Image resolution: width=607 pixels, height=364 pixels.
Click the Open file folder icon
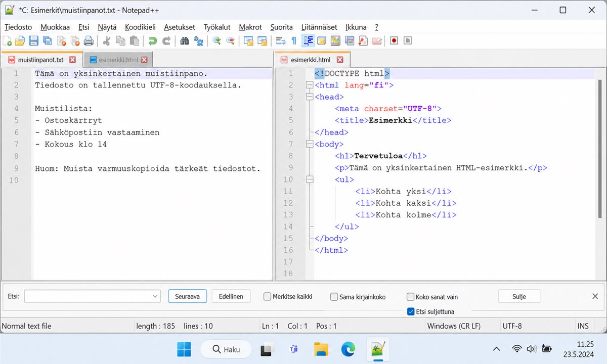pos(20,41)
